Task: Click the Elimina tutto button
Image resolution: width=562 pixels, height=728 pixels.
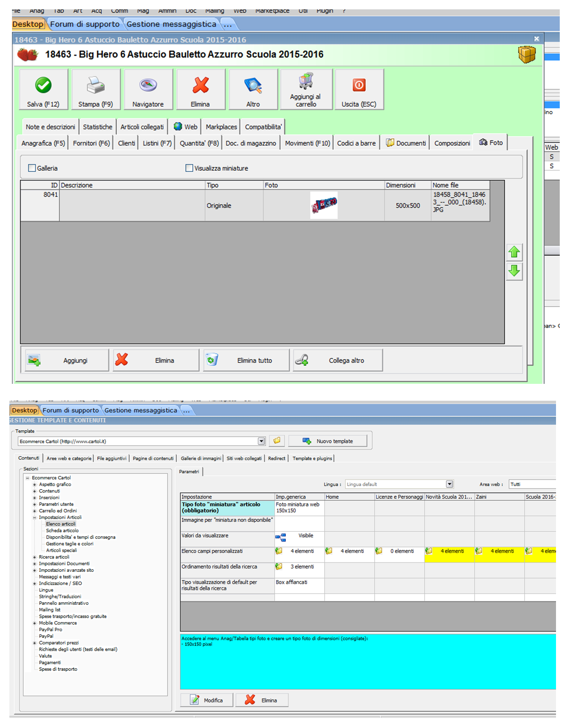Action: tap(246, 360)
